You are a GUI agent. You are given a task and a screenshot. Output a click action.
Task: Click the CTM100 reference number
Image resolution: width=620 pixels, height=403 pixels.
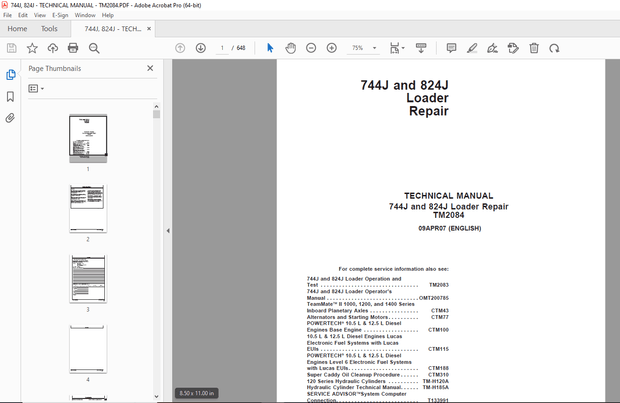439,330
